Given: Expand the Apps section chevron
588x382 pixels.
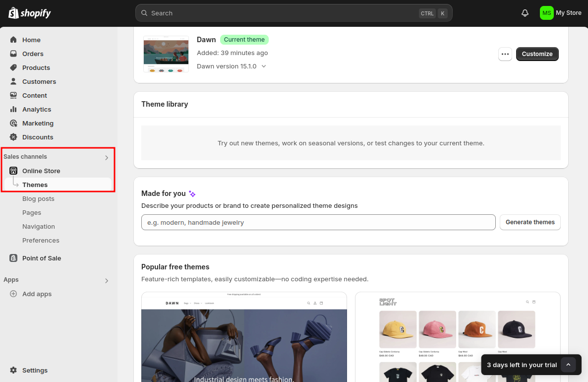Looking at the screenshot, I should 107,281.
